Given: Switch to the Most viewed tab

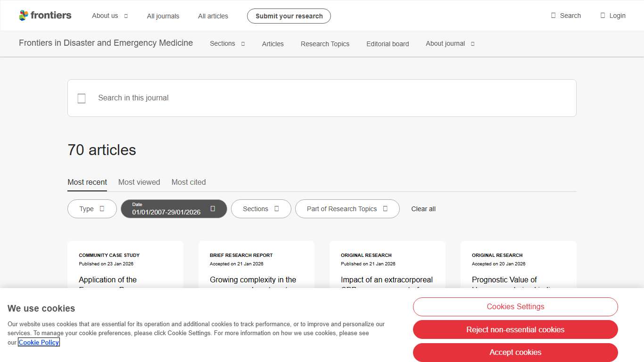Looking at the screenshot, I should pos(139,182).
